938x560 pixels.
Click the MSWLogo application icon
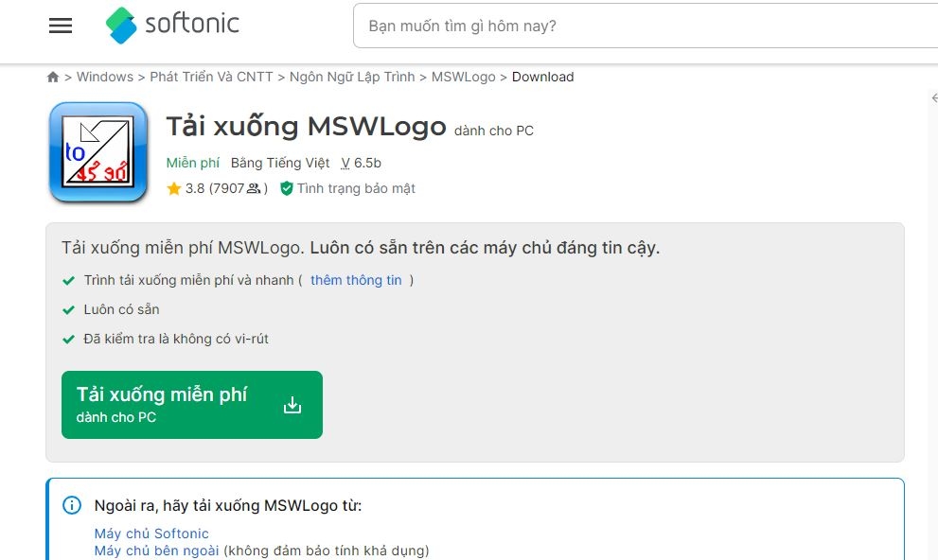[x=97, y=151]
